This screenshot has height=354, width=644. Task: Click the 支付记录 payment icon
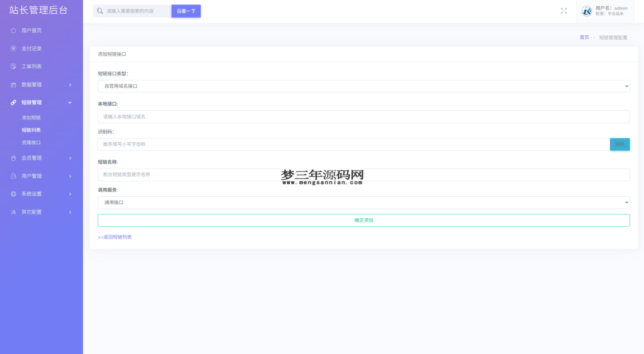(x=13, y=48)
